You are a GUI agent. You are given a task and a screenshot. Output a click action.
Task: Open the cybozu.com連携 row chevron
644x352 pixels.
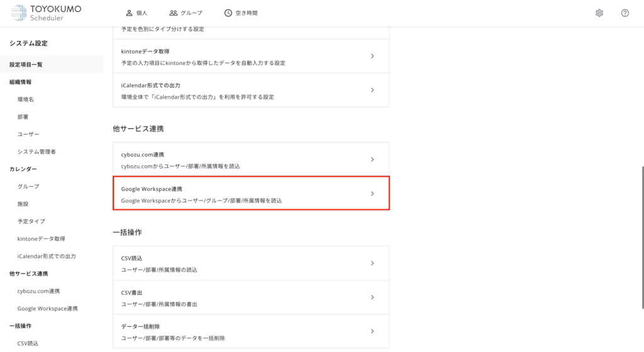click(372, 160)
